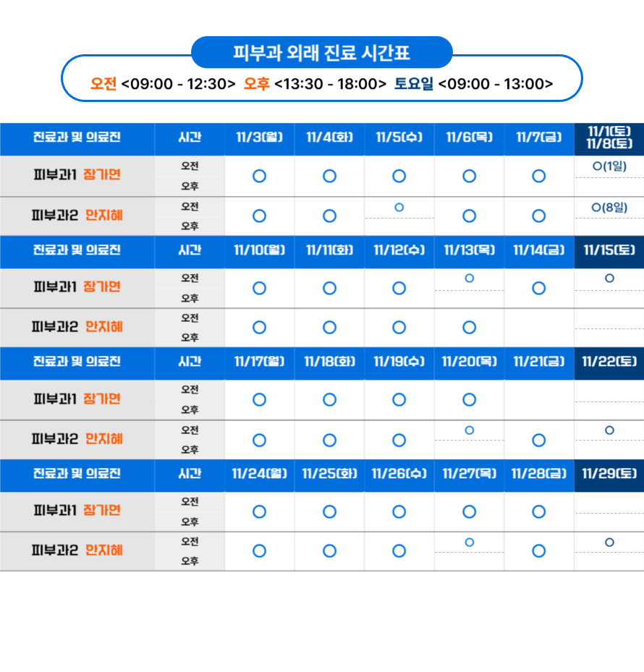Select the 11/10(월) column header
The height and width of the screenshot is (672, 644).
[x=259, y=250]
